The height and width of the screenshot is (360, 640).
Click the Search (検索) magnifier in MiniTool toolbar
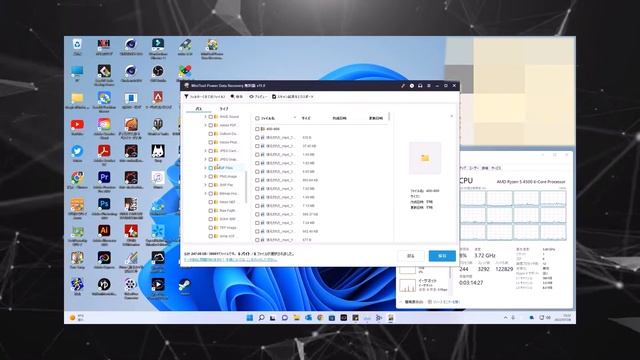pos(237,97)
